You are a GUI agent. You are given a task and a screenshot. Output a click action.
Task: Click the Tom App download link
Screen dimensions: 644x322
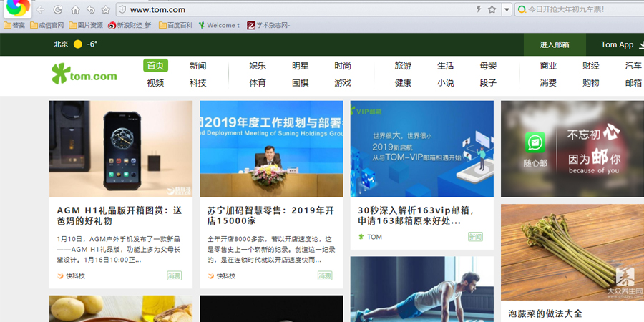click(x=623, y=45)
